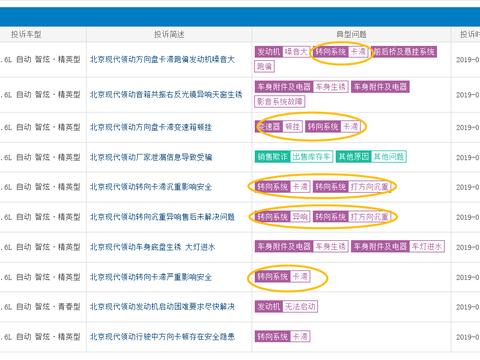
Task: Open complaint 北京现代领动转向沉重异响售后未解决问题
Action: [162, 217]
